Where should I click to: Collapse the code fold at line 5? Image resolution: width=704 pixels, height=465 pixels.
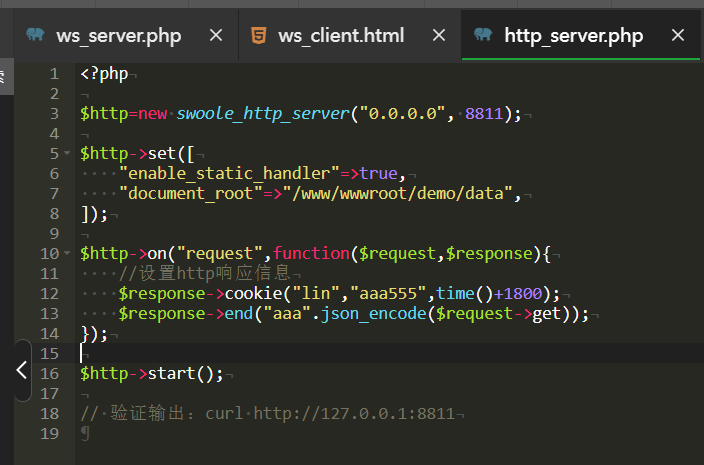[67, 153]
